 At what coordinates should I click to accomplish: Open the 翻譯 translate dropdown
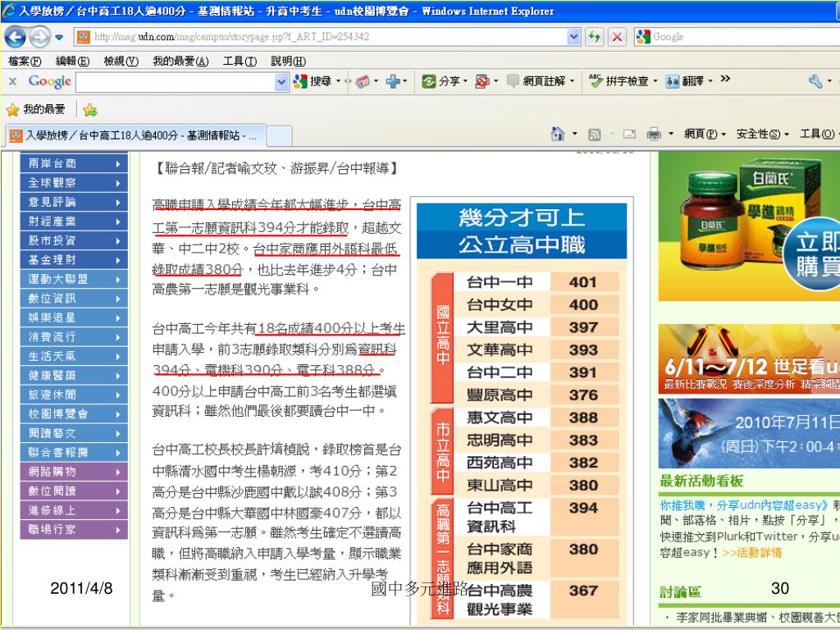coord(687,81)
